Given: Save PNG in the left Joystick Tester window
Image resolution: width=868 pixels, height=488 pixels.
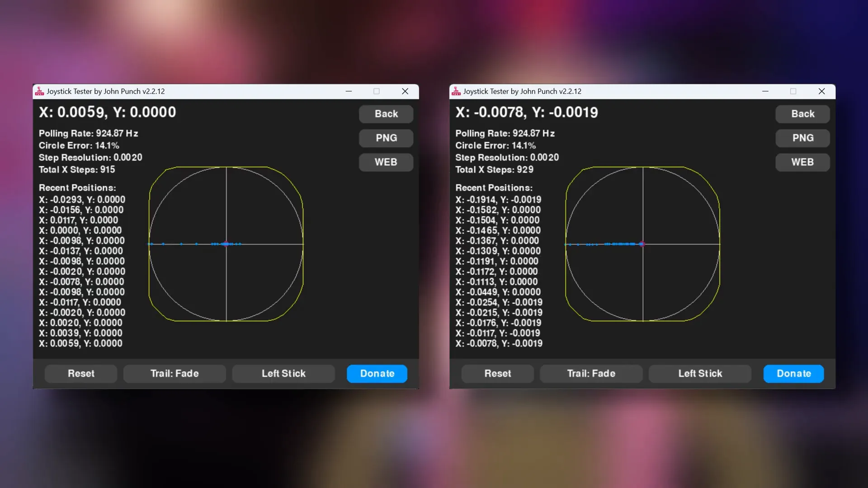Looking at the screenshot, I should [386, 138].
